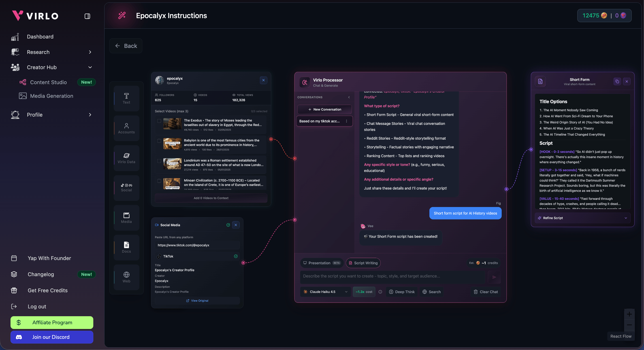Open the Docs tool

point(126,247)
